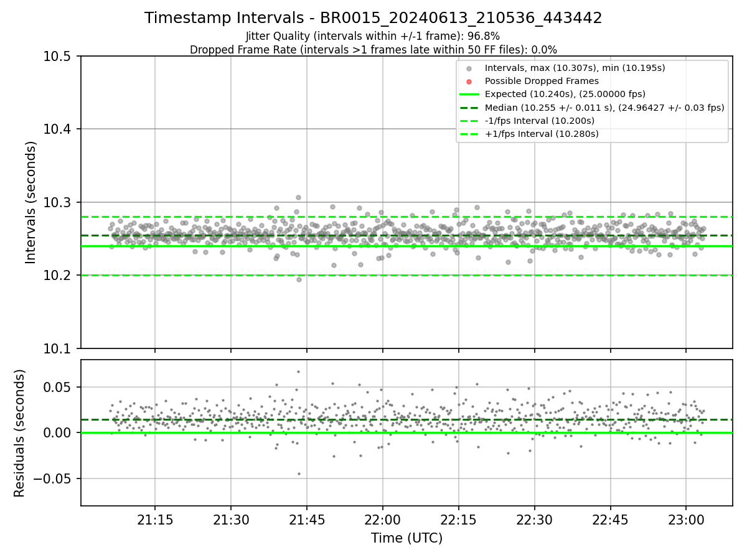The width and height of the screenshot is (747, 560).
Task: Click the dark green dashed Median line sample in legend
Action: [469, 108]
